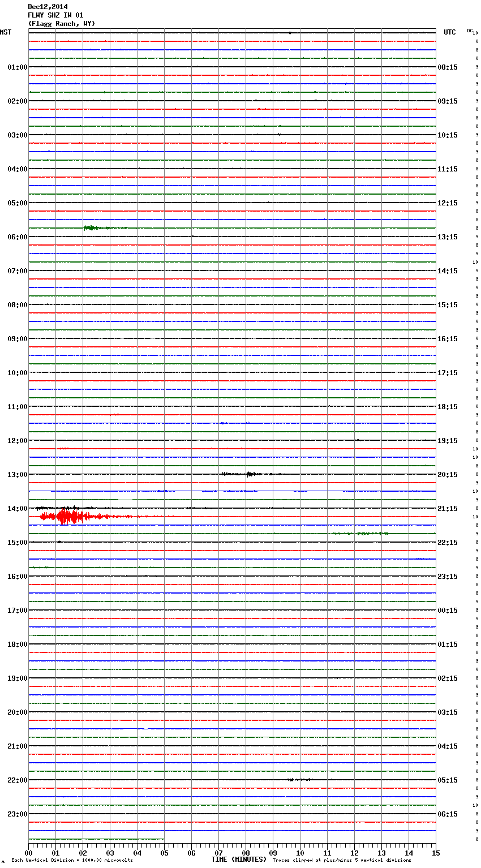Click the "00" minute tick label

(x=28, y=853)
